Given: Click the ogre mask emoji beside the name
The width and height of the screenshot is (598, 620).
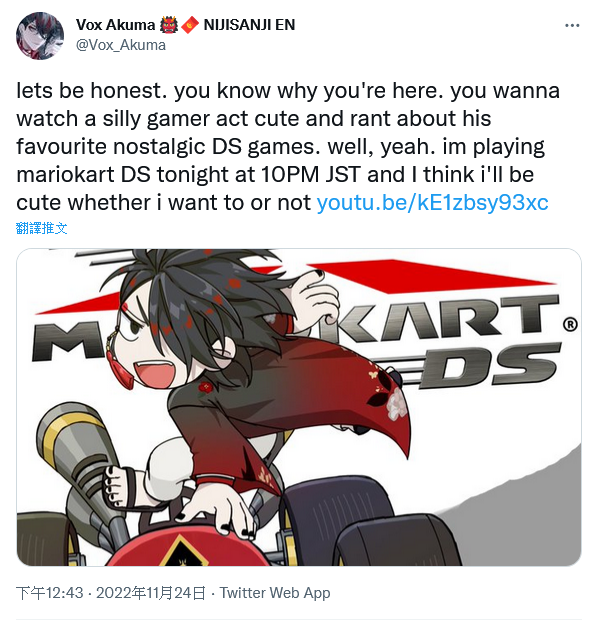Looking at the screenshot, I should coord(169,25).
